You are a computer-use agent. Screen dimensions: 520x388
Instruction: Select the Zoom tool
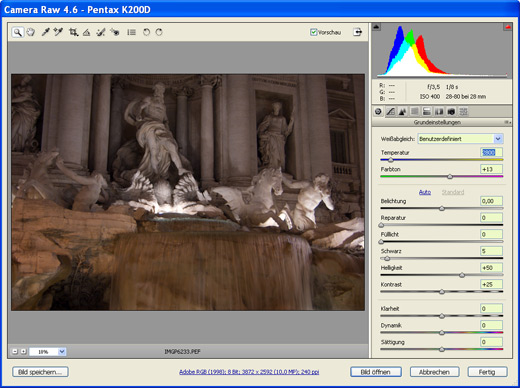(18, 32)
